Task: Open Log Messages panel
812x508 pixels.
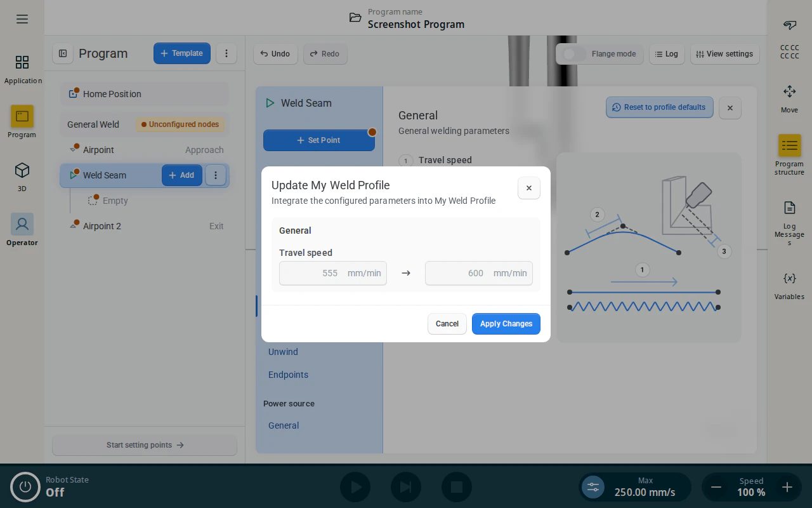Action: pyautogui.click(x=790, y=223)
